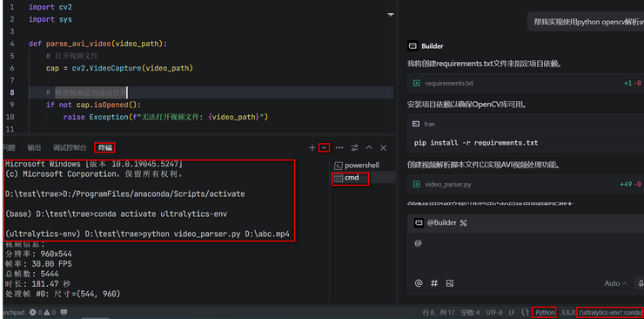Click the LF line ending indicator
The image size is (644, 319).
click(512, 312)
